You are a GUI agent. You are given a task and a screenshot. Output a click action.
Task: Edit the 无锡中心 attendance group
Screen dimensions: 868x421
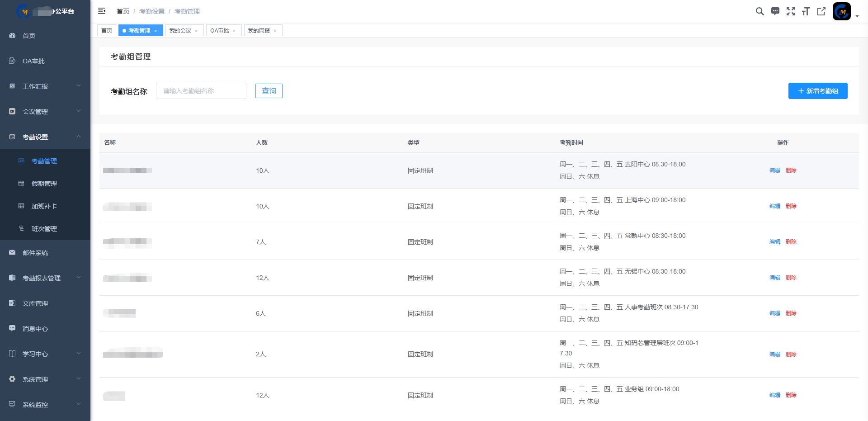tap(775, 278)
